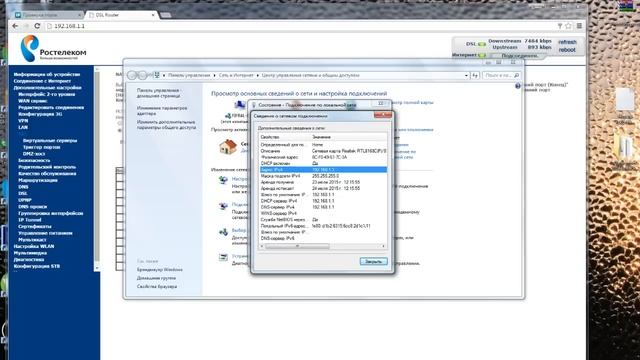Select the highlighted Адрес IPv4 row
Image resolution: width=640 pixels, height=360 pixels.
pos(323,169)
